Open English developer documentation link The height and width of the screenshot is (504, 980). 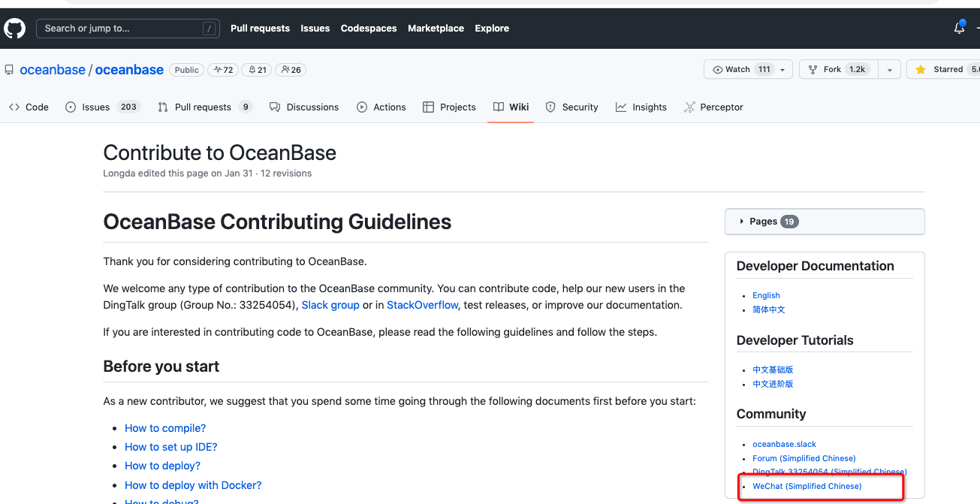[x=766, y=295]
